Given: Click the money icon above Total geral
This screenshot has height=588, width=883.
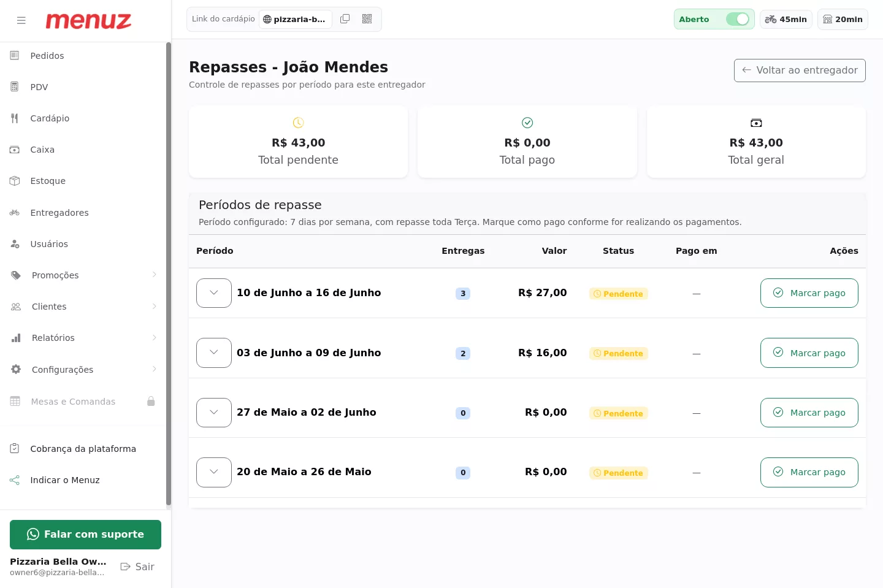Looking at the screenshot, I should [756, 123].
